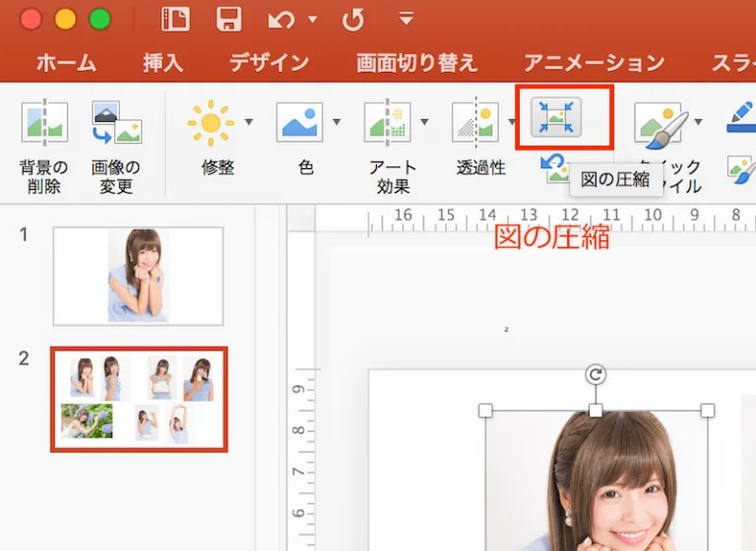756x551 pixels.
Task: Open Customize Quick Access Toolbar dropdown
Action: coord(407,19)
